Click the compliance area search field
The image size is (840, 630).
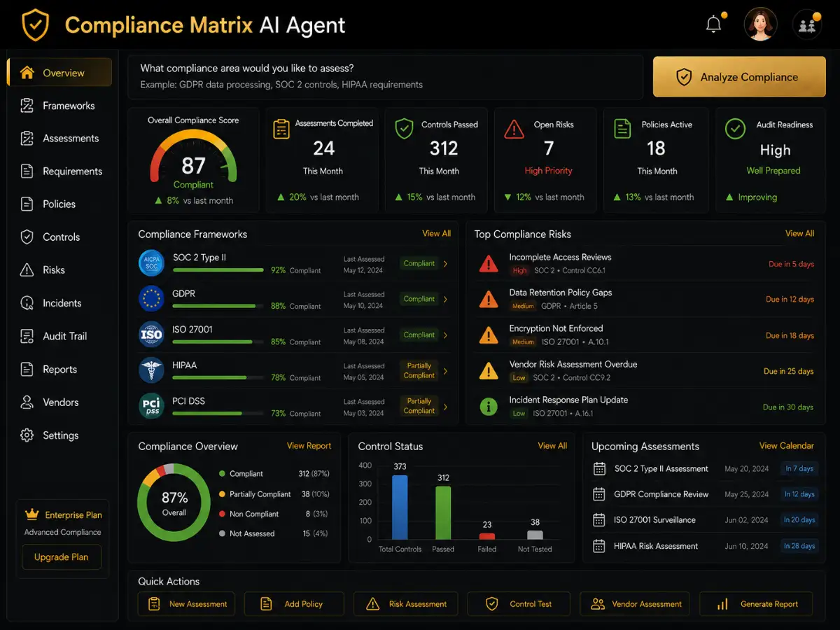[x=385, y=77]
